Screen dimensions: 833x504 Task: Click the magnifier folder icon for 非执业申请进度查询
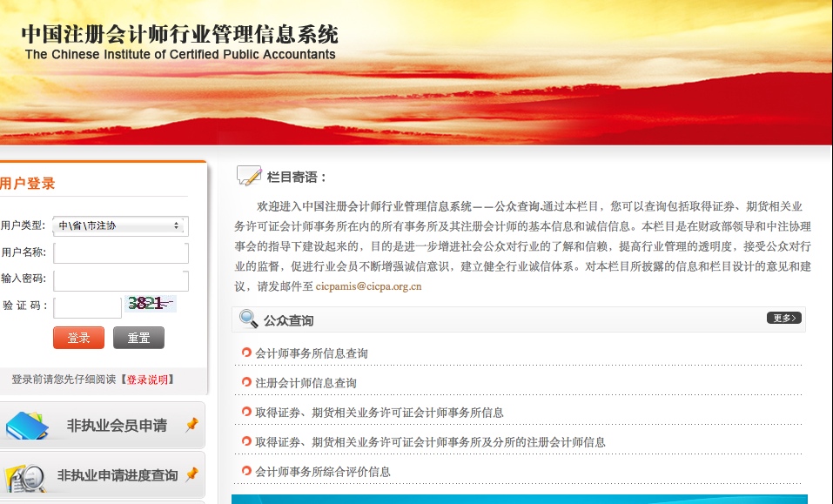[27, 477]
